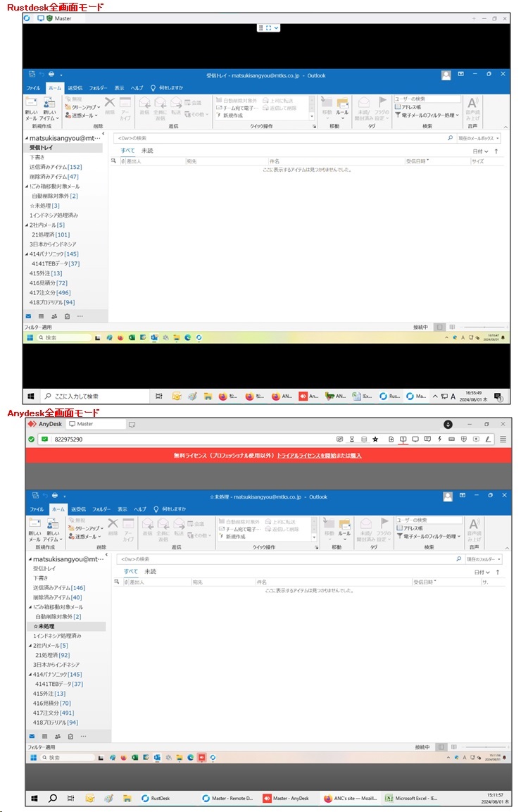Open ファイル tab in RustDesk screenshot Outlook
Screen dimensions: 528x812
(x=34, y=88)
